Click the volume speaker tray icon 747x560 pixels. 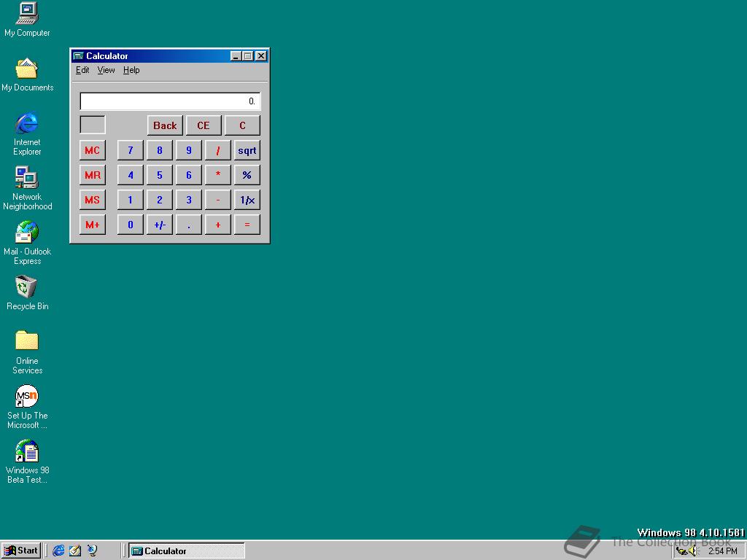point(693,551)
